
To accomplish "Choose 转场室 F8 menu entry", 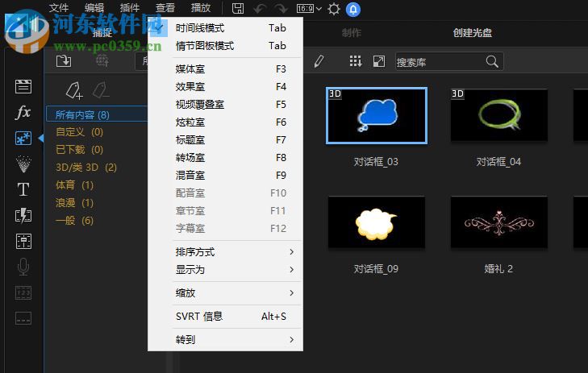I will [225, 158].
